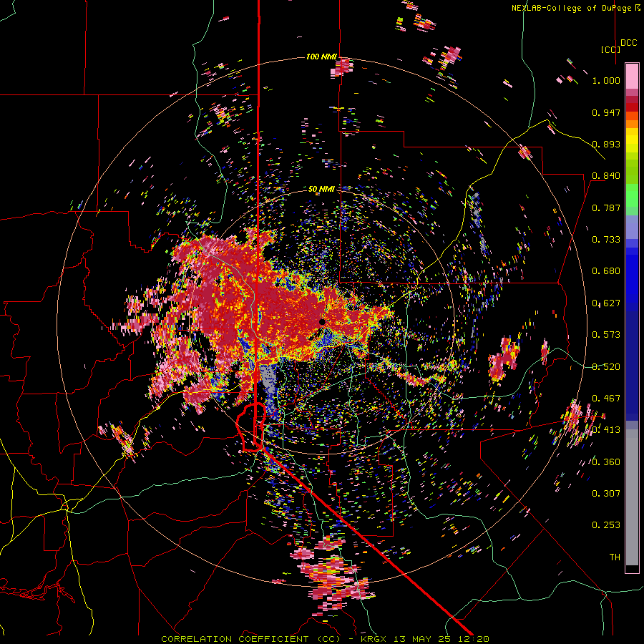Click the 0.947 color scale value
Screen dimensions: 644x644
click(x=606, y=112)
